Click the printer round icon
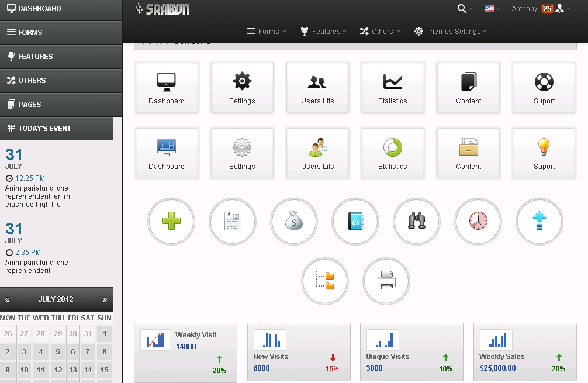The width and height of the screenshot is (588, 383). (x=386, y=281)
